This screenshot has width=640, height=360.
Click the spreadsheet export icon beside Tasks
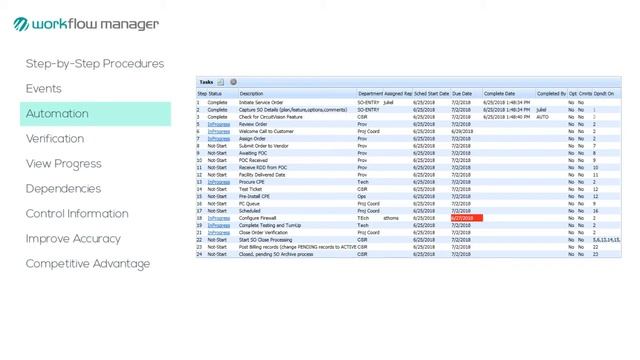[x=221, y=82]
